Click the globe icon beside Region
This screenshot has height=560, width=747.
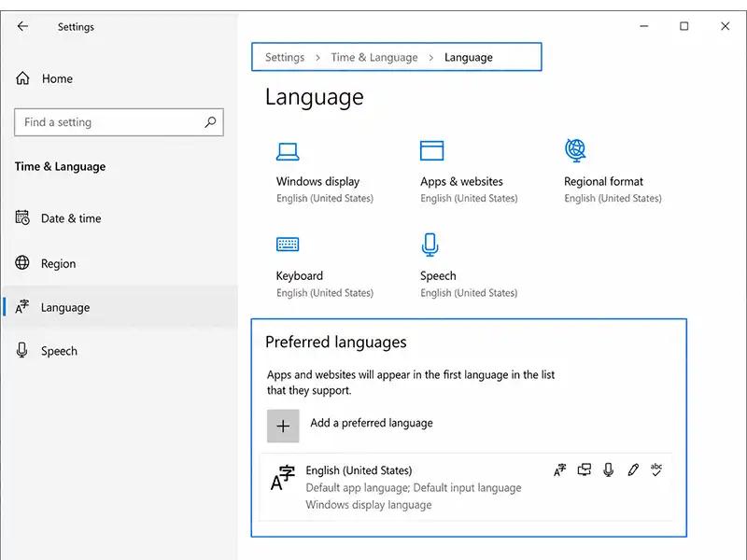point(22,262)
